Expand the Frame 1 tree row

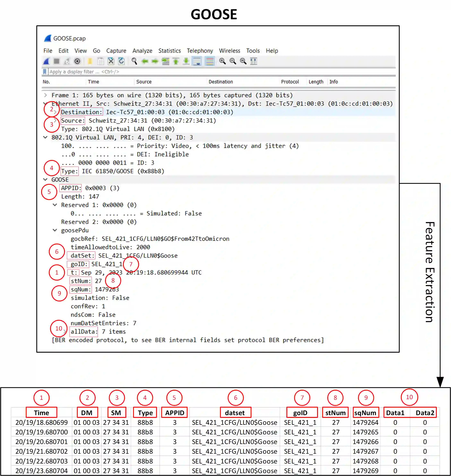pyautogui.click(x=45, y=95)
